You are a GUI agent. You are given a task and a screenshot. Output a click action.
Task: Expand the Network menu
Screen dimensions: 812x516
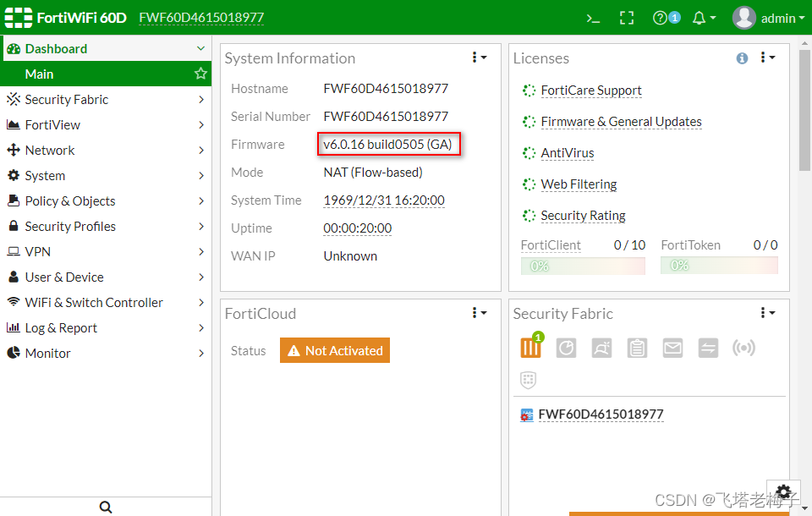click(106, 151)
